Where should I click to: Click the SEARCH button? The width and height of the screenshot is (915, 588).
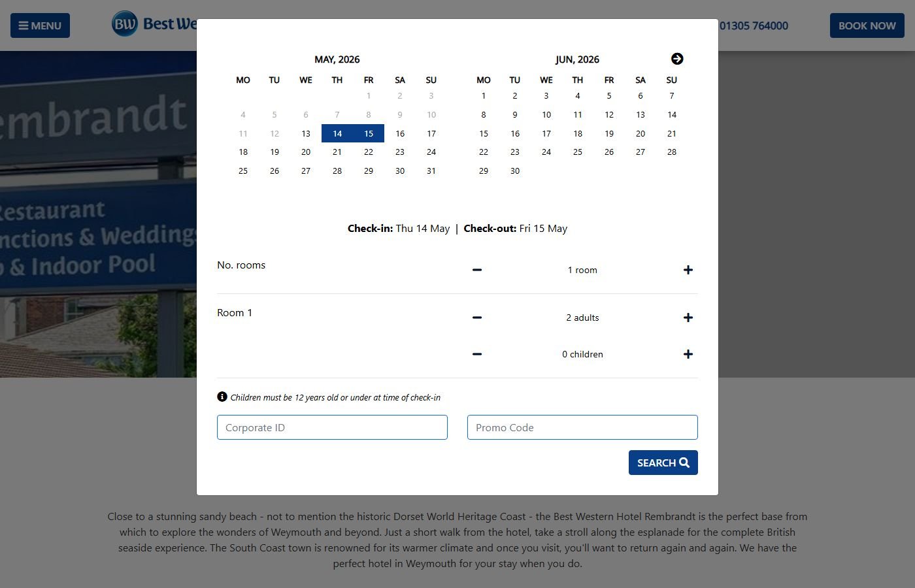[x=663, y=463]
